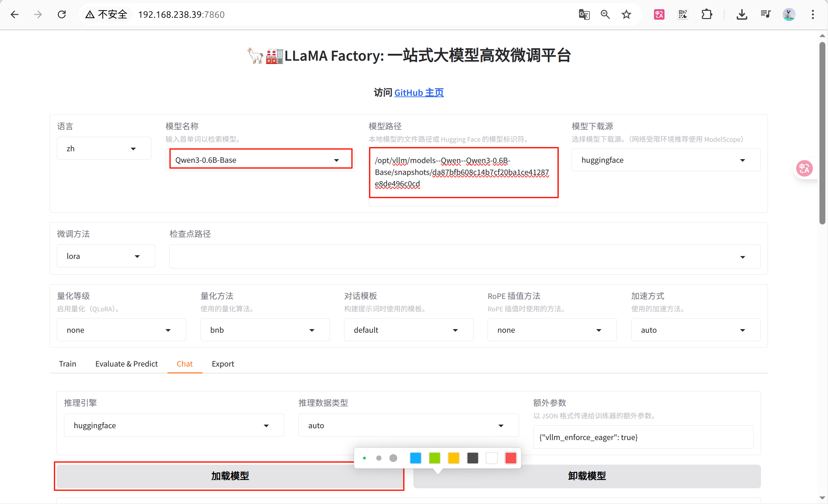Open the GitHub 主页 link
This screenshot has height=504, width=828.
pyautogui.click(x=419, y=93)
